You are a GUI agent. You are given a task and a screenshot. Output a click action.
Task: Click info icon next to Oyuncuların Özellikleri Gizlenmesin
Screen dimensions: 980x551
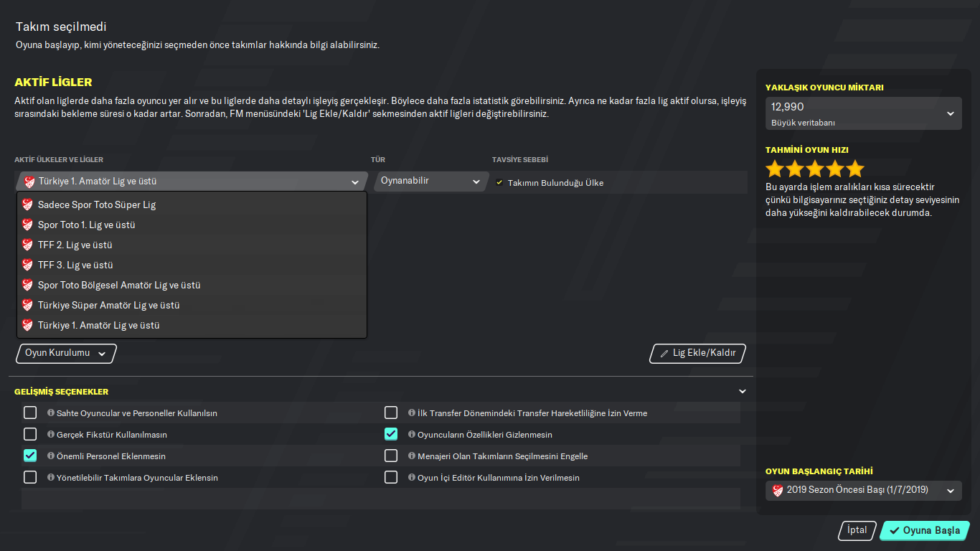coord(412,435)
